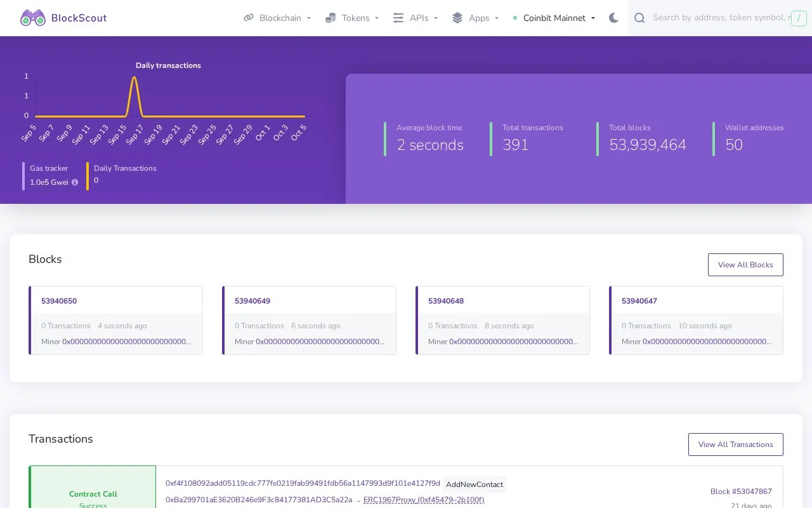
Task: Click the View All Blocks button
Action: pos(745,265)
